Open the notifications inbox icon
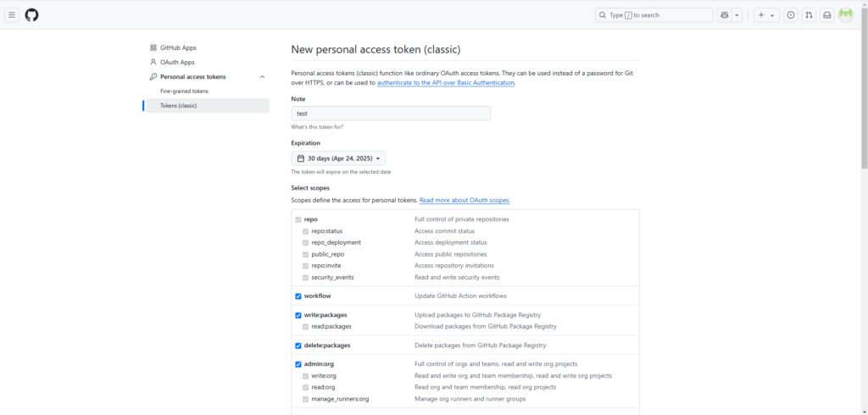The height and width of the screenshot is (415, 868). tap(826, 15)
